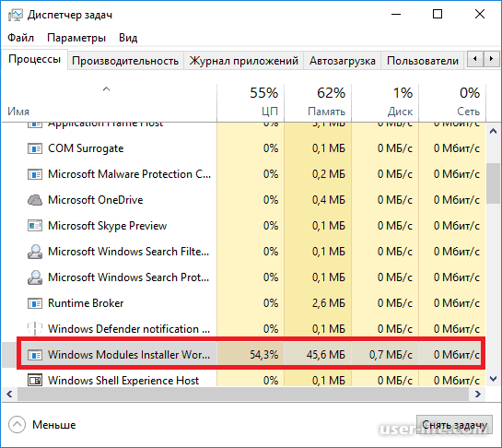This screenshot has height=448, width=502.
Task: Open the Файл menu
Action: click(x=21, y=38)
